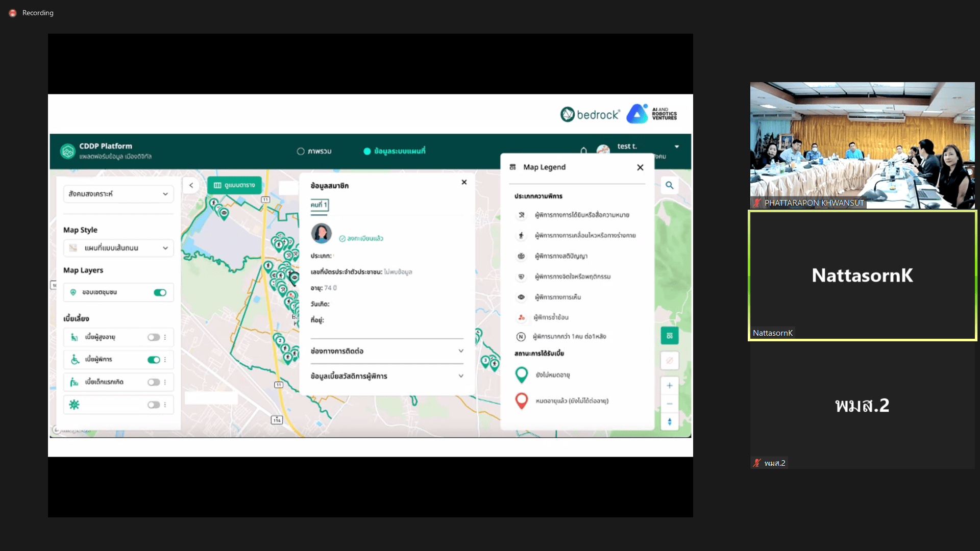
Task: Click the test t. user avatar
Action: click(603, 149)
